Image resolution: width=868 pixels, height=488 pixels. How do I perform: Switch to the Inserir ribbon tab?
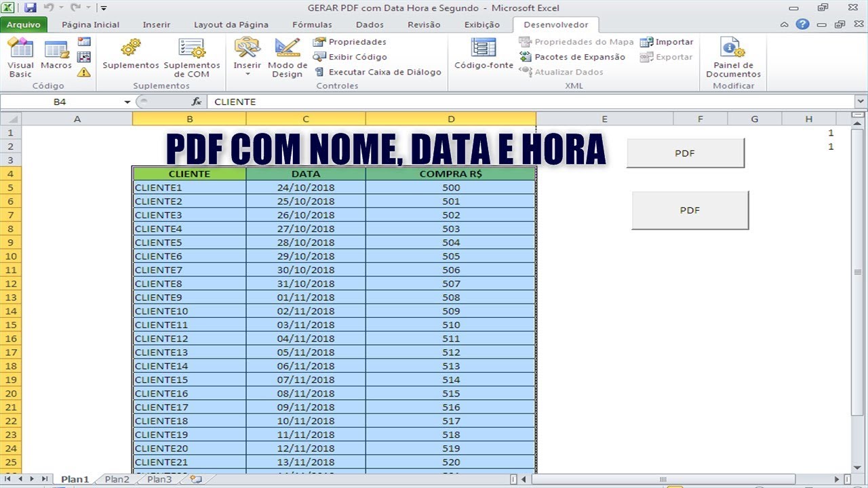[x=157, y=24]
